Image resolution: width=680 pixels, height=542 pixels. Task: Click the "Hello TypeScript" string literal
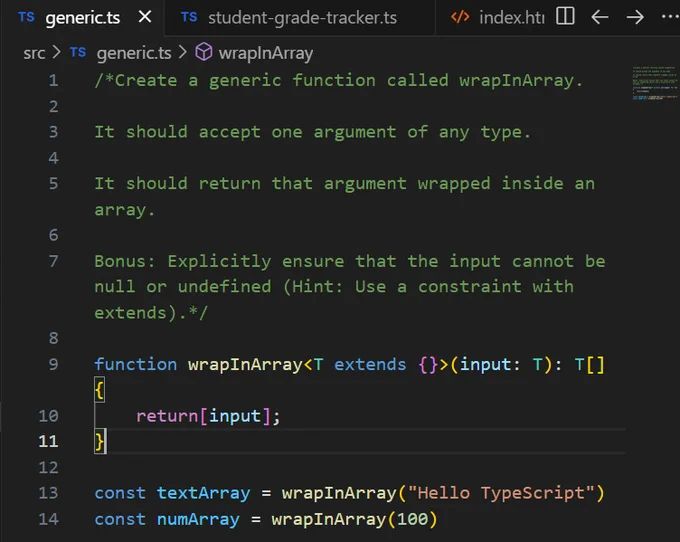501,493
